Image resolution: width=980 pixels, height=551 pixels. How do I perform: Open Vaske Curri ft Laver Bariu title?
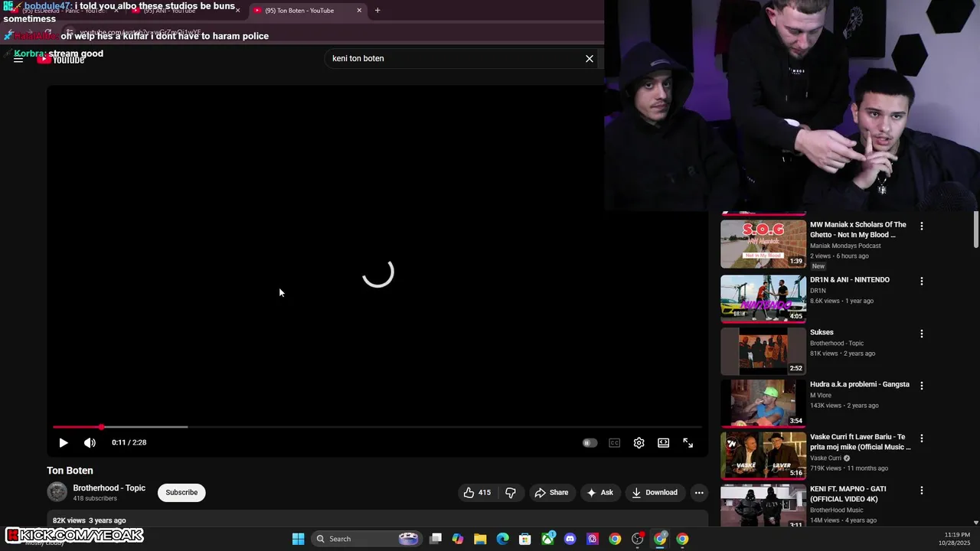tap(861, 442)
